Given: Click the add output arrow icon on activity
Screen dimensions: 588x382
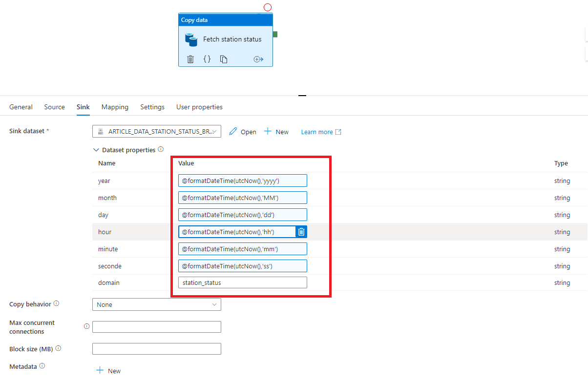Looking at the screenshot, I should pyautogui.click(x=258, y=59).
